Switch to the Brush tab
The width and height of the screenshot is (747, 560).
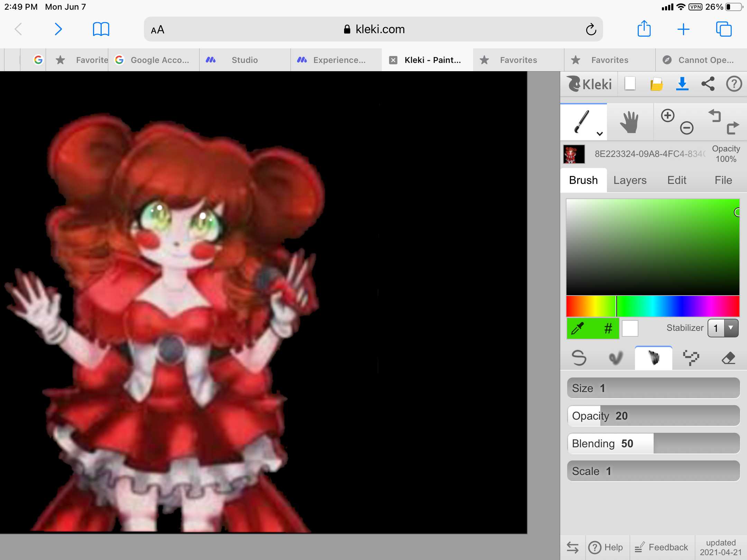583,180
